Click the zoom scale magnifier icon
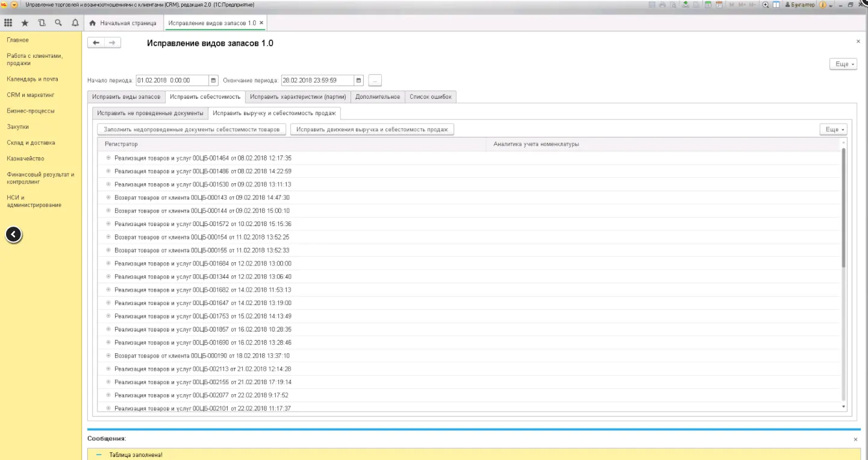This screenshot has width=868, height=460. point(766,5)
